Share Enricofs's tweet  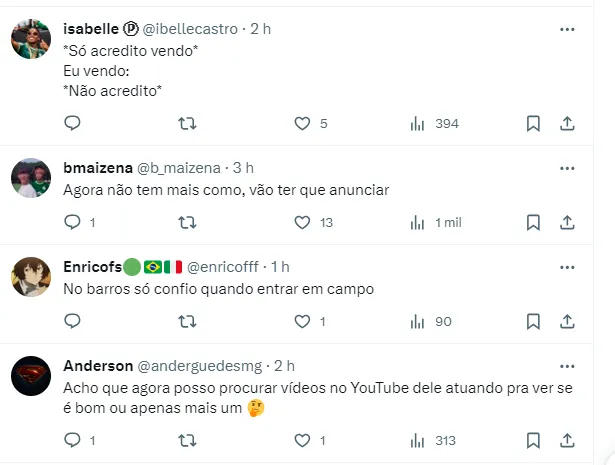click(x=567, y=321)
